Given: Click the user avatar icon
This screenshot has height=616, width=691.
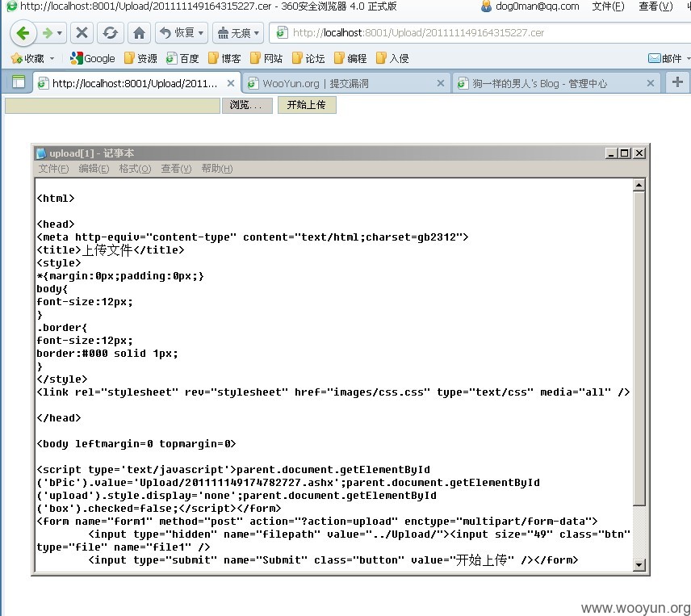Looking at the screenshot, I should pos(486,6).
